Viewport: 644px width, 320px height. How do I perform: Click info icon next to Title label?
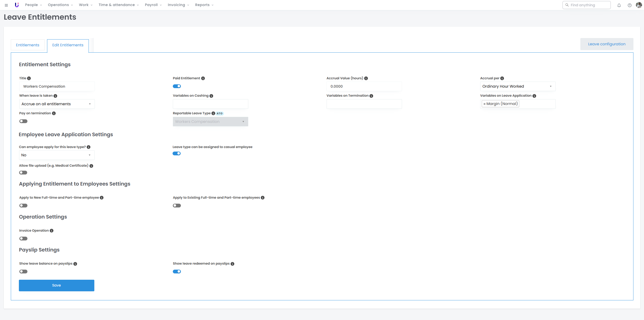pyautogui.click(x=29, y=78)
